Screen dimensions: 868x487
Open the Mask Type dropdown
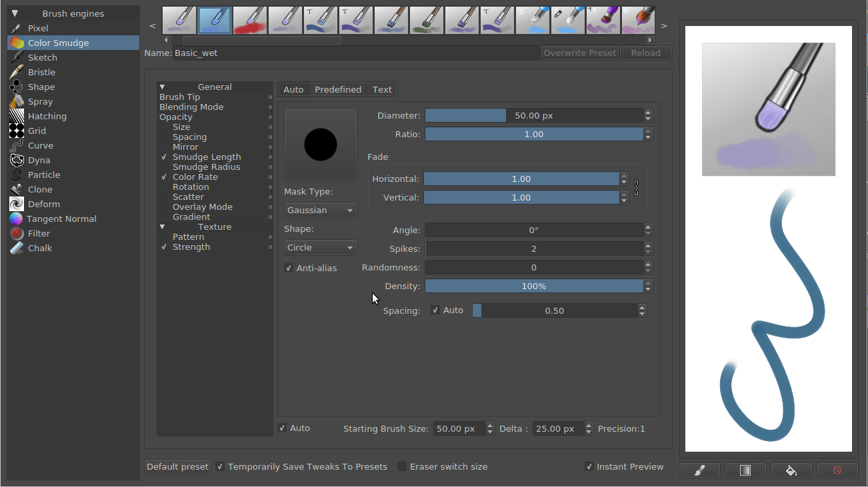click(x=320, y=210)
